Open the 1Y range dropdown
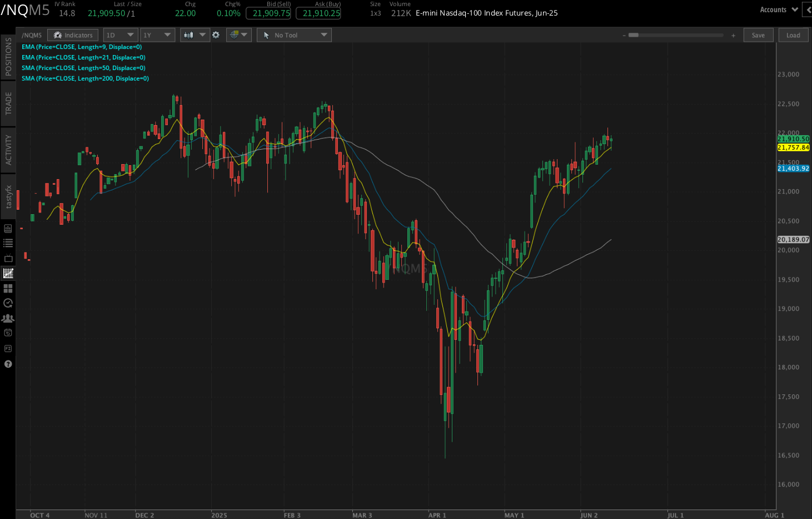This screenshot has width=812, height=519. point(157,34)
